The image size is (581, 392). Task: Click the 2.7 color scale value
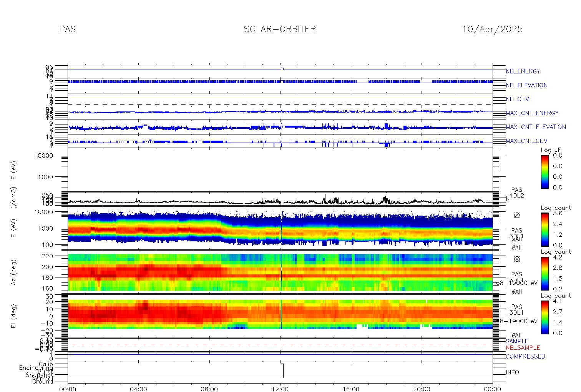click(x=558, y=312)
